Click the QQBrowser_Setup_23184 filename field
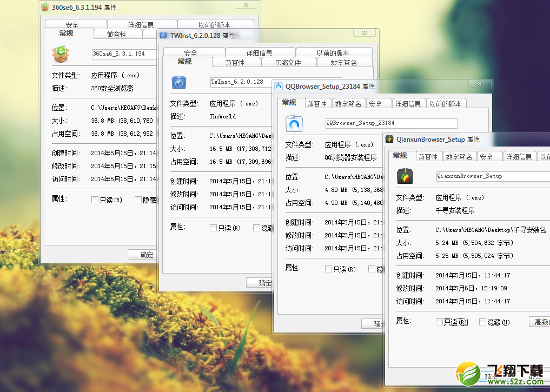 click(x=392, y=123)
